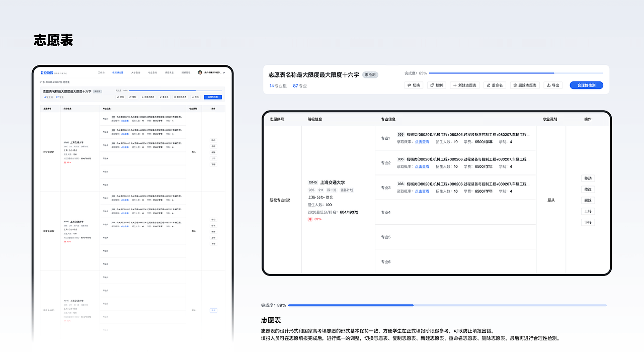Click 下移 button in enlarged table card

coord(588,222)
